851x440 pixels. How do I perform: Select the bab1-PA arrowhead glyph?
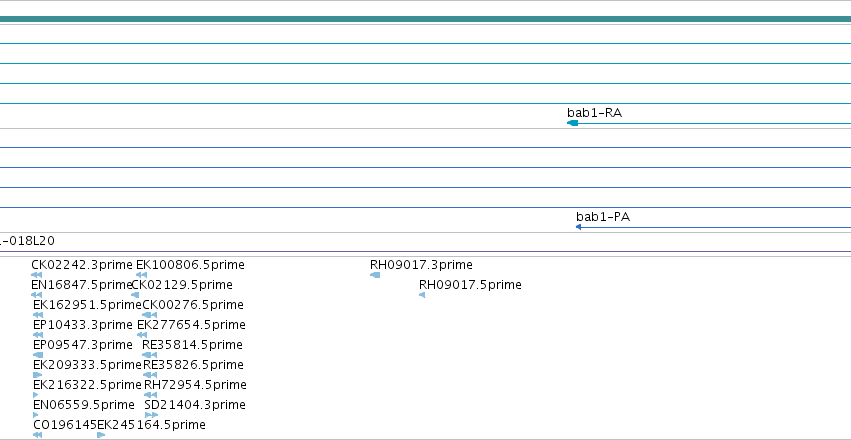tap(579, 227)
